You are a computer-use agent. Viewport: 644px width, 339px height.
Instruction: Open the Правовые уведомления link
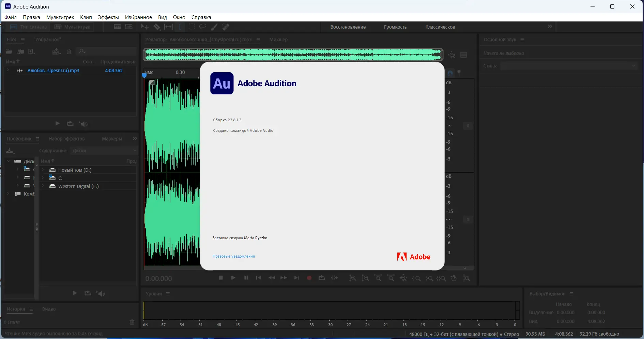pos(233,256)
